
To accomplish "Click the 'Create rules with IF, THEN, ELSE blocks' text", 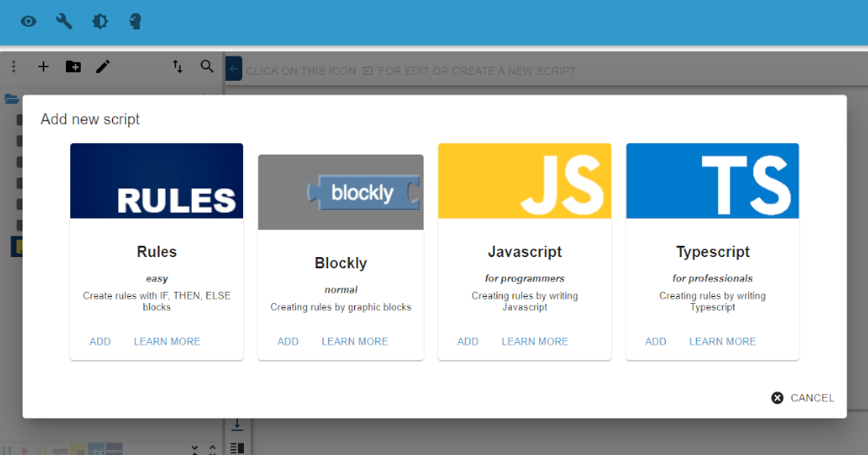I will tap(156, 301).
